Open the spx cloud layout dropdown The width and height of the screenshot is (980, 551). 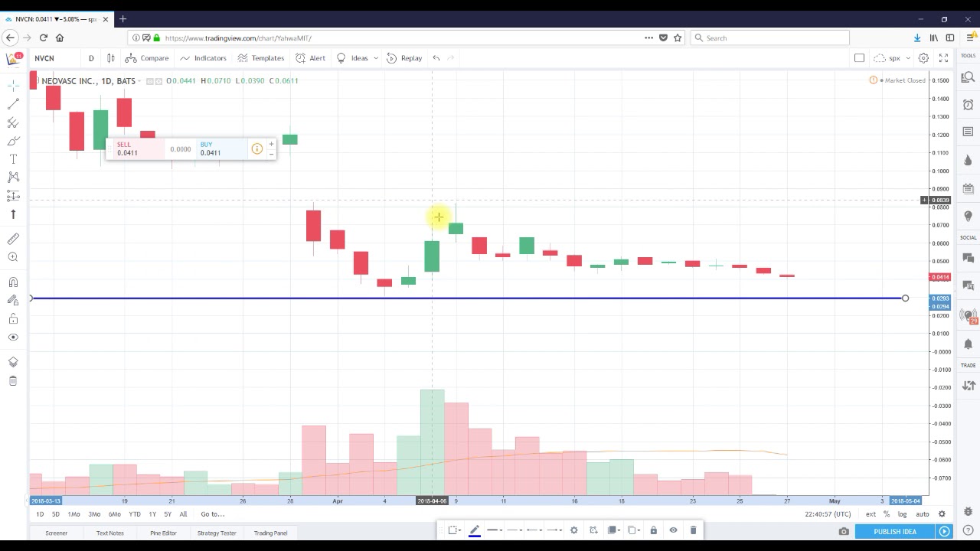click(892, 58)
